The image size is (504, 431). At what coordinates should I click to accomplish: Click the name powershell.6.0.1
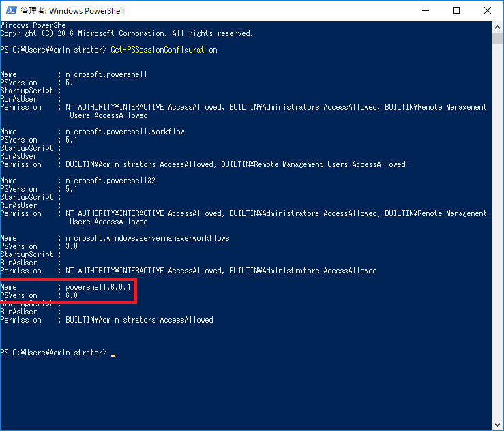(x=98, y=287)
